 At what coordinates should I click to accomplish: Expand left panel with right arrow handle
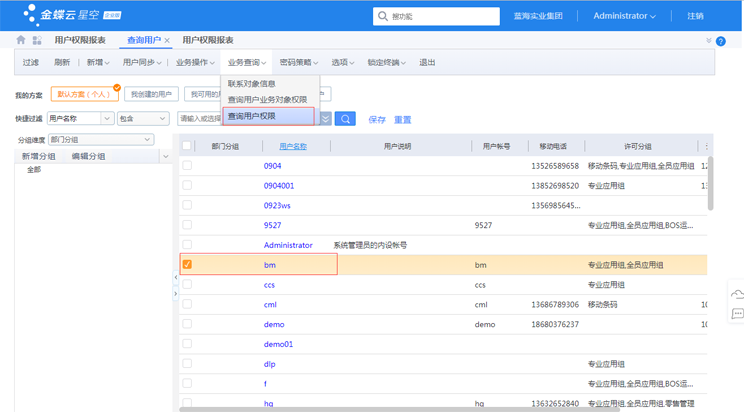[x=176, y=294]
